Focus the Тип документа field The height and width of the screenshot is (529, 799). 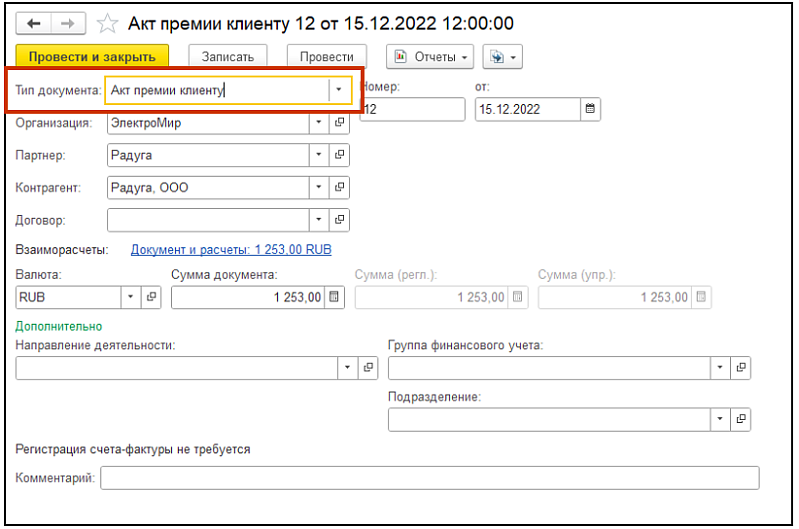217,90
